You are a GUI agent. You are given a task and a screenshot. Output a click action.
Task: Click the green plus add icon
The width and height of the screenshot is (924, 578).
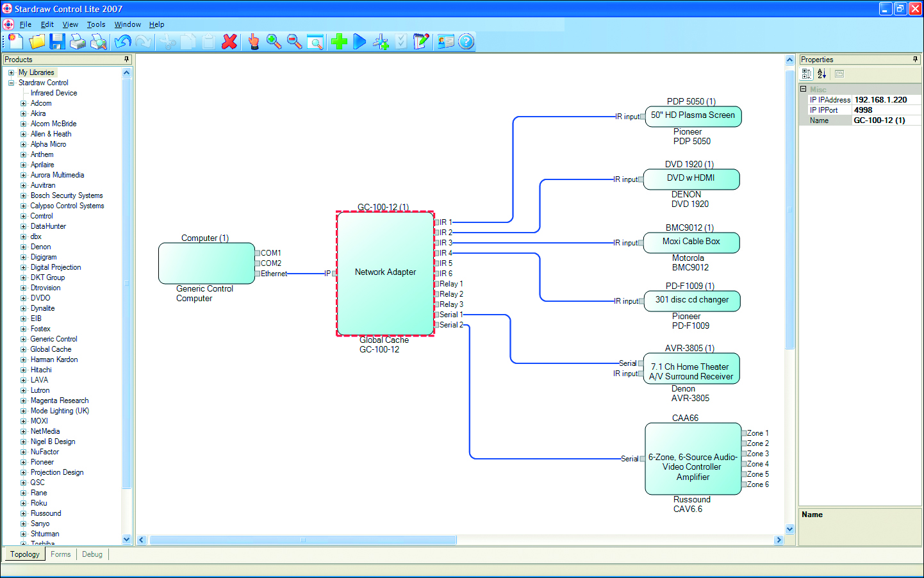(339, 42)
